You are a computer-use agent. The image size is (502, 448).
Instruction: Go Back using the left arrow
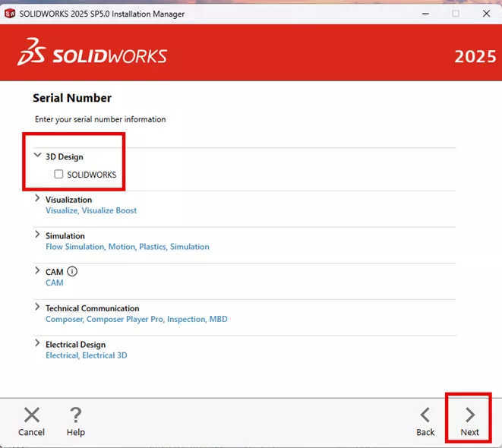click(425, 415)
